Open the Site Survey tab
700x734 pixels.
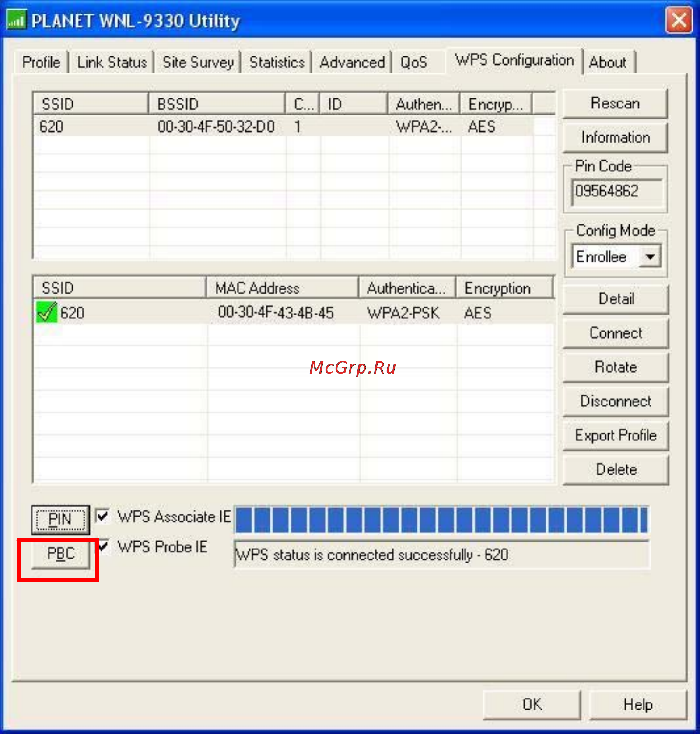click(x=198, y=62)
